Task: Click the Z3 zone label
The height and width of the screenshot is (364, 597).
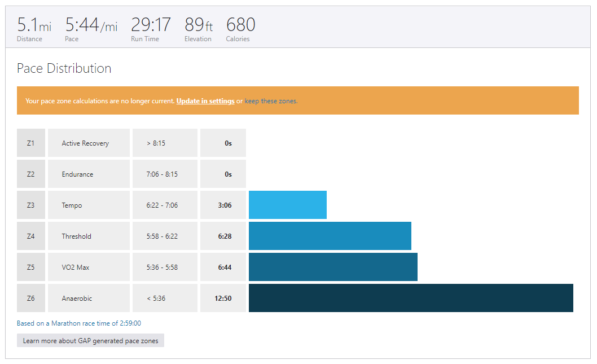Action: coord(31,205)
